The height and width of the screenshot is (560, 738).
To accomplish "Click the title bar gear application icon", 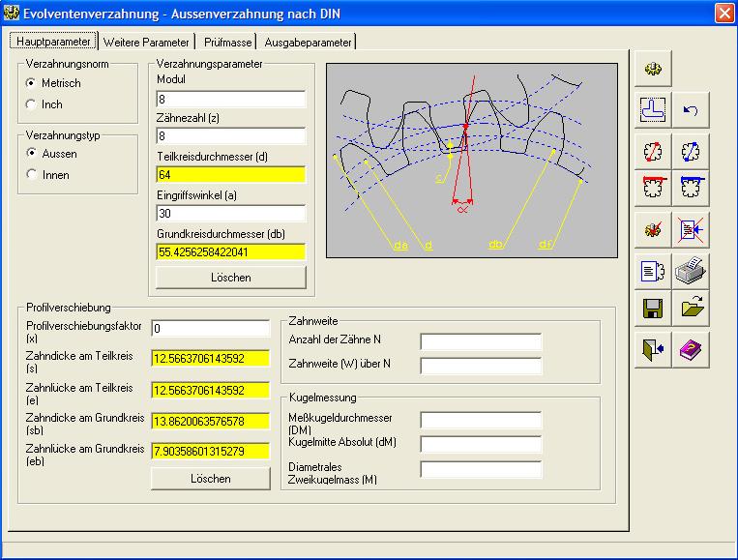I will pyautogui.click(x=11, y=13).
